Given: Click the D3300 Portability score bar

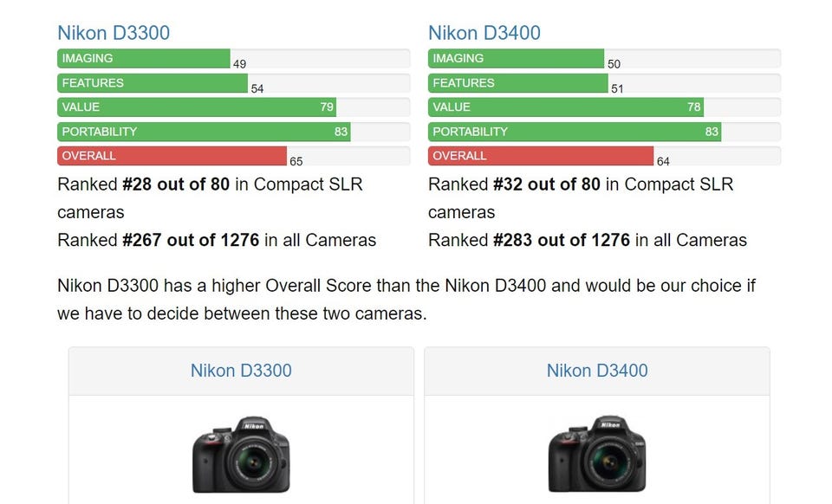Looking at the screenshot, I should coord(204,132).
